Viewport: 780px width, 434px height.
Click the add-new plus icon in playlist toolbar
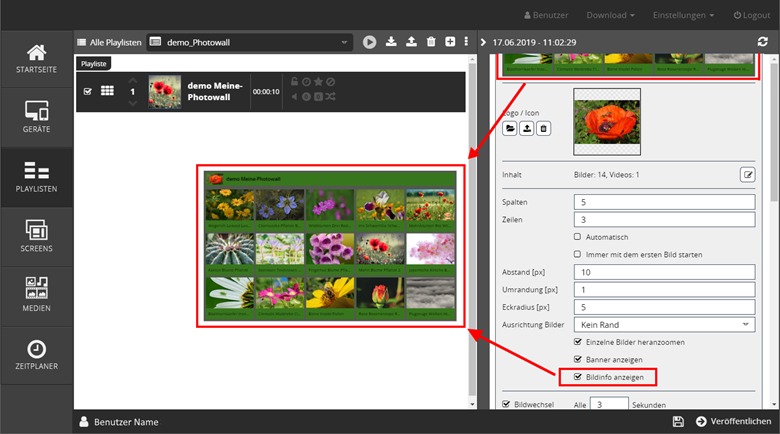click(450, 42)
